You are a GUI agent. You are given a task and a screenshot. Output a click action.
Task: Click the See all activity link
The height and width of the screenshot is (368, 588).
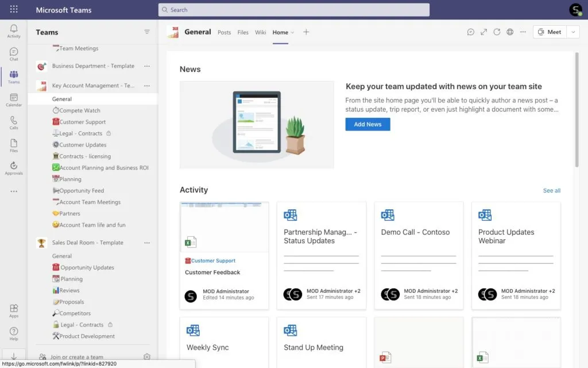[x=552, y=190]
